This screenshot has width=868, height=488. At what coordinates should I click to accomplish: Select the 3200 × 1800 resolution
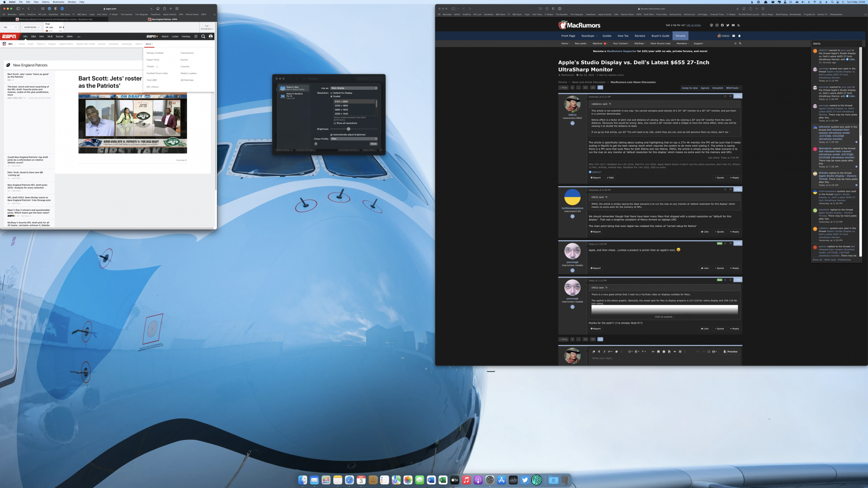(354, 105)
